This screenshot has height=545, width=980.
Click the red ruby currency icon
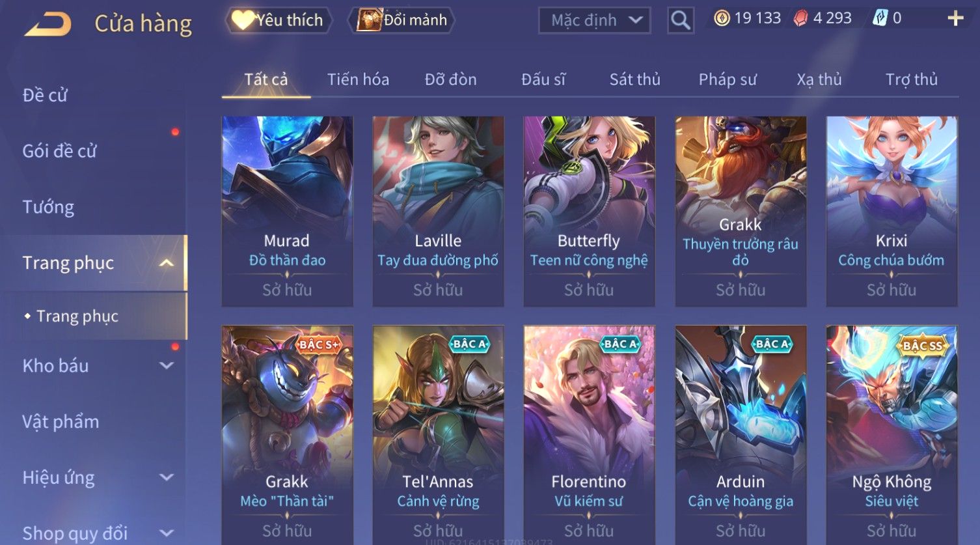click(800, 18)
